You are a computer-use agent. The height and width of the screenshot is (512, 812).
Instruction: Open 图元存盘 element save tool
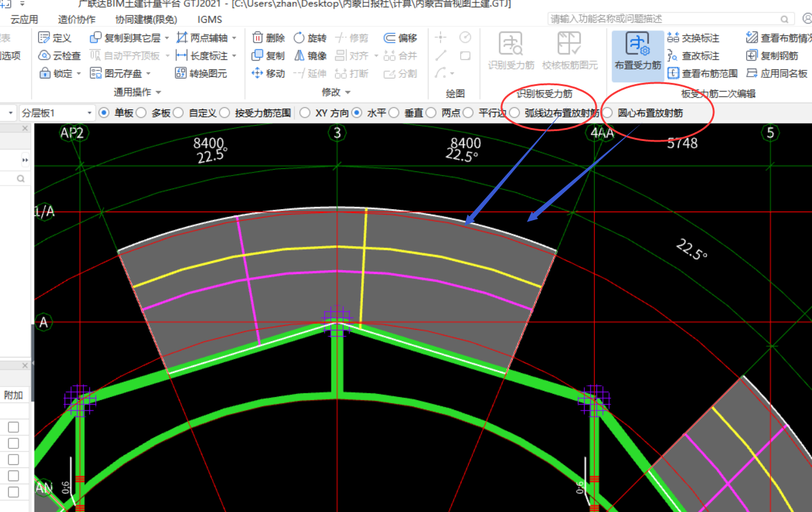116,74
